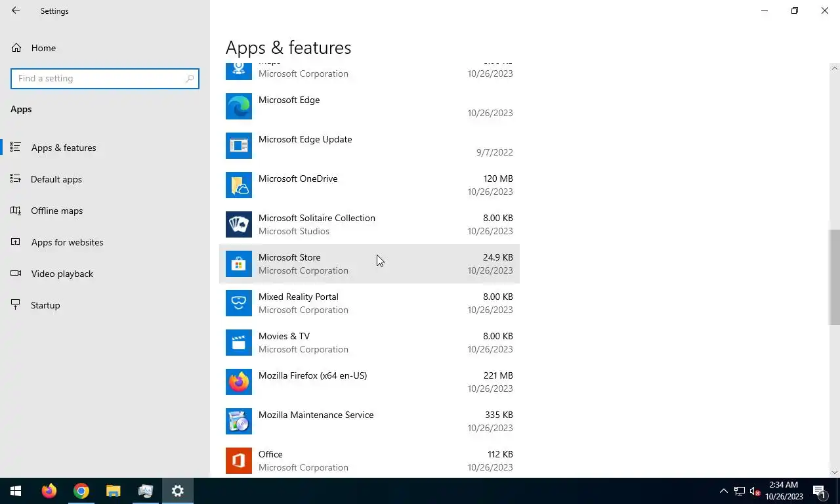Click the muted volume icon in tray
The width and height of the screenshot is (840, 504).
pyautogui.click(x=755, y=491)
